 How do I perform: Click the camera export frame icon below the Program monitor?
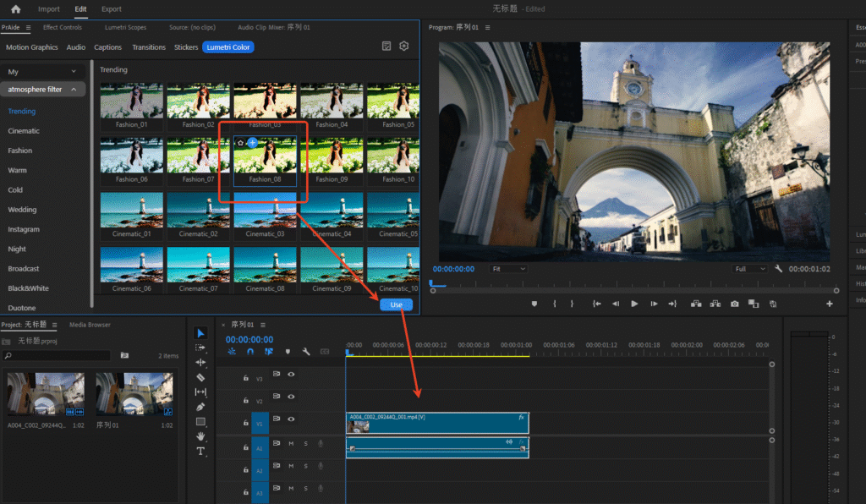click(734, 303)
